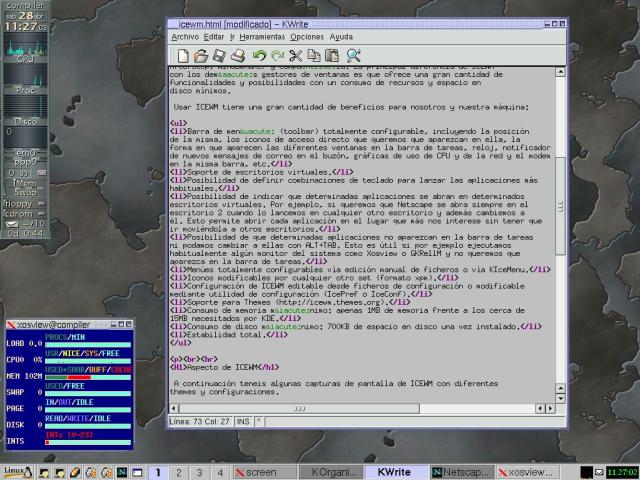Click the up arrow of the vertical scrollbar
The width and height of the screenshot is (640, 480).
click(x=560, y=72)
